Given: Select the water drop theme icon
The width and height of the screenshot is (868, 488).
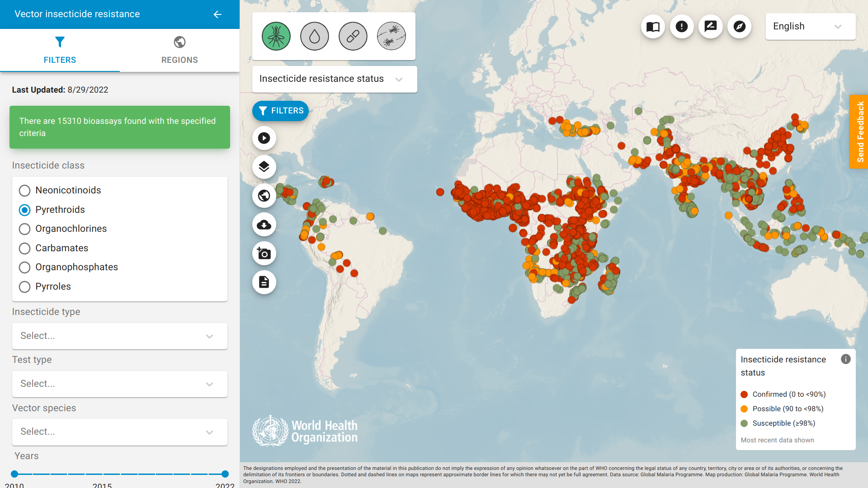Looking at the screenshot, I should click(x=314, y=36).
